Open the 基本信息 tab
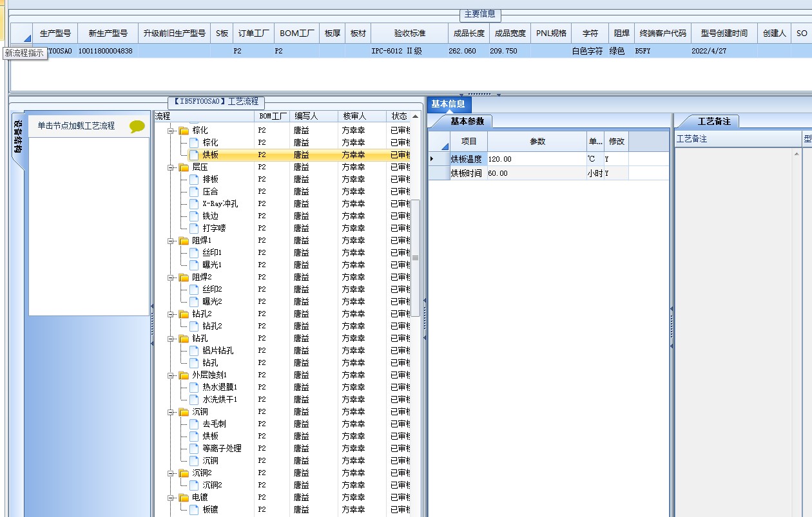The image size is (812, 517). [449, 104]
